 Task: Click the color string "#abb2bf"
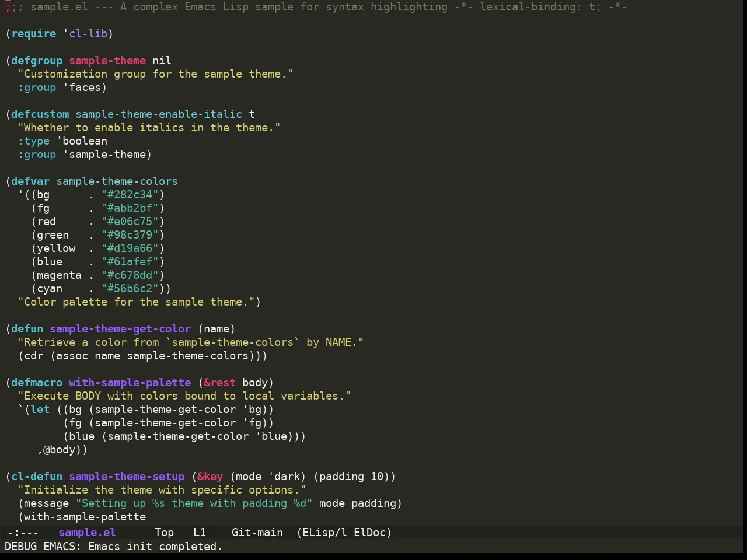click(130, 208)
